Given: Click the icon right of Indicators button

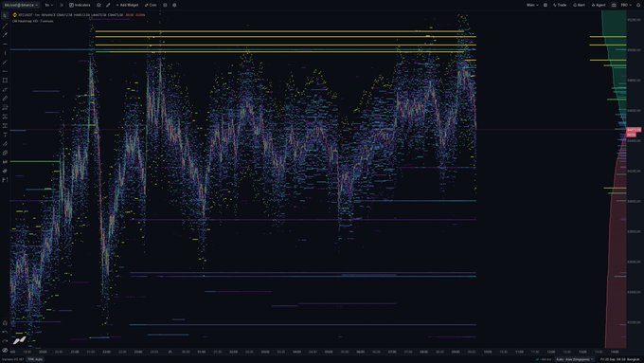Looking at the screenshot, I should tap(98, 5).
